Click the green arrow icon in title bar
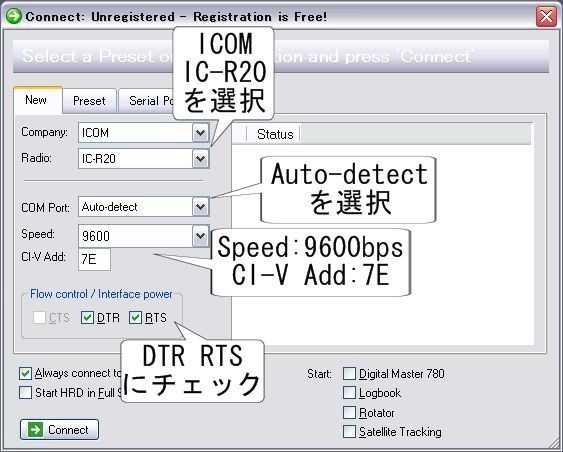Screen dimensions: 563x452 [14, 16]
